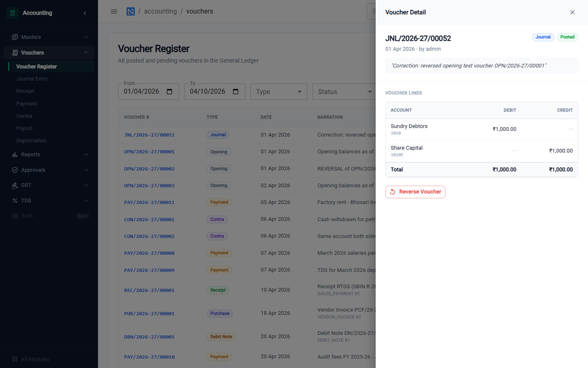The height and width of the screenshot is (368, 588).
Task: Open voucher link OPN/2026-27/00001
Action: click(x=149, y=152)
